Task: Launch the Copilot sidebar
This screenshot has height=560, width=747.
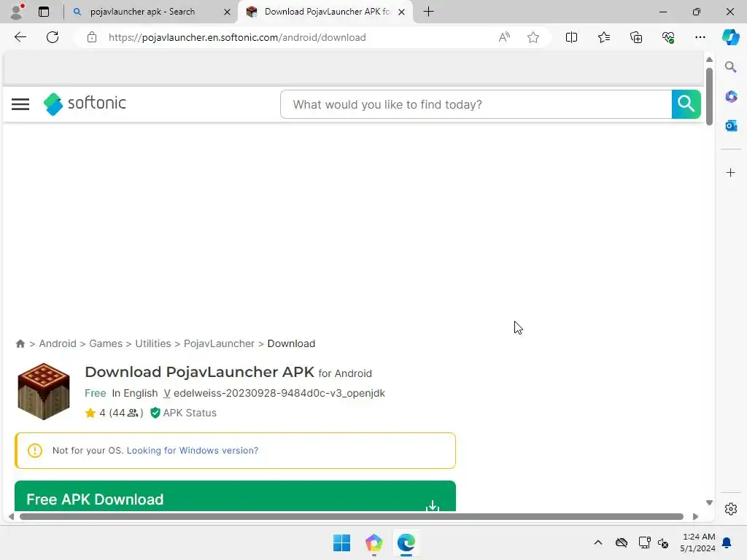Action: (730, 37)
